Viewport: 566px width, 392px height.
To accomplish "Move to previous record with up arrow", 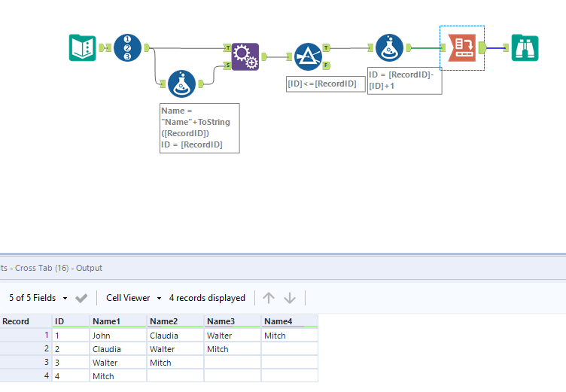I will pyautogui.click(x=269, y=298).
